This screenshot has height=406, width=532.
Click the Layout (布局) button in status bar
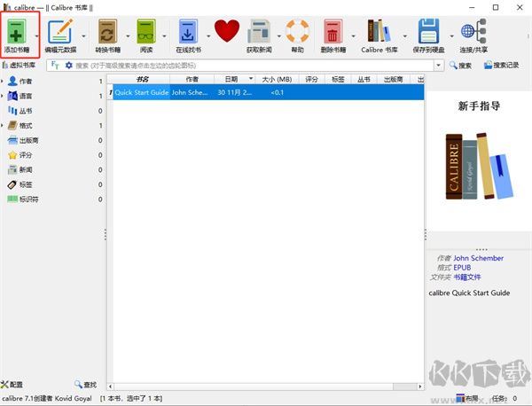pyautogui.click(x=467, y=398)
